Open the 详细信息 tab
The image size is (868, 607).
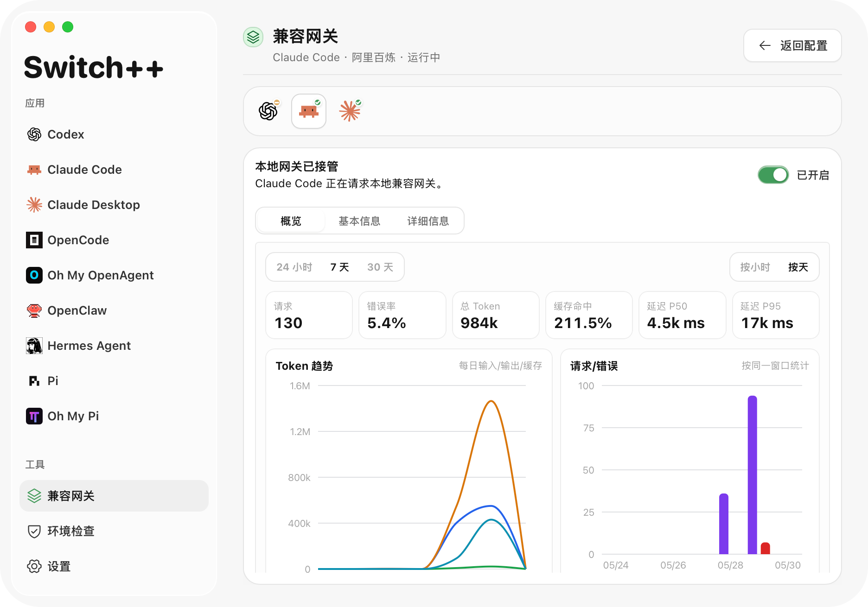428,221
